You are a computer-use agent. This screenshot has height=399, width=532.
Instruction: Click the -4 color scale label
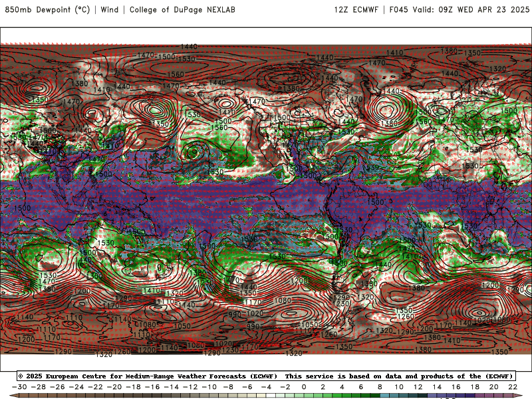(x=267, y=387)
